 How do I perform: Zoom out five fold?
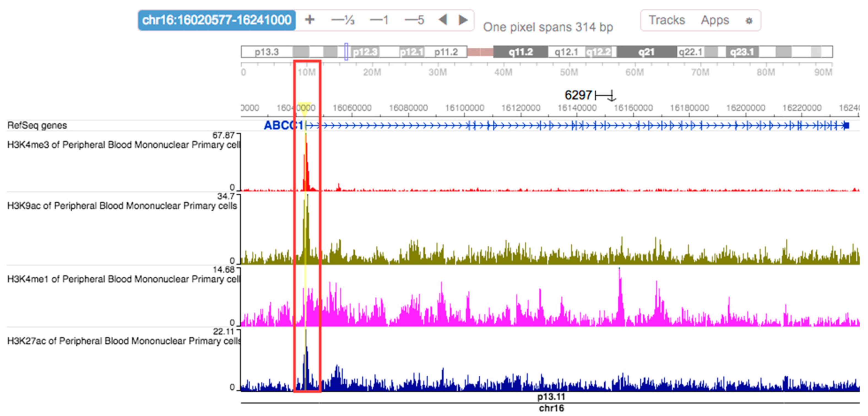pyautogui.click(x=414, y=20)
